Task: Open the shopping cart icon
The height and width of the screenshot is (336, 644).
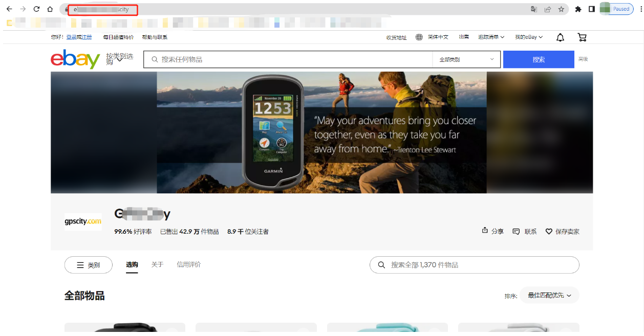Action: pos(582,37)
